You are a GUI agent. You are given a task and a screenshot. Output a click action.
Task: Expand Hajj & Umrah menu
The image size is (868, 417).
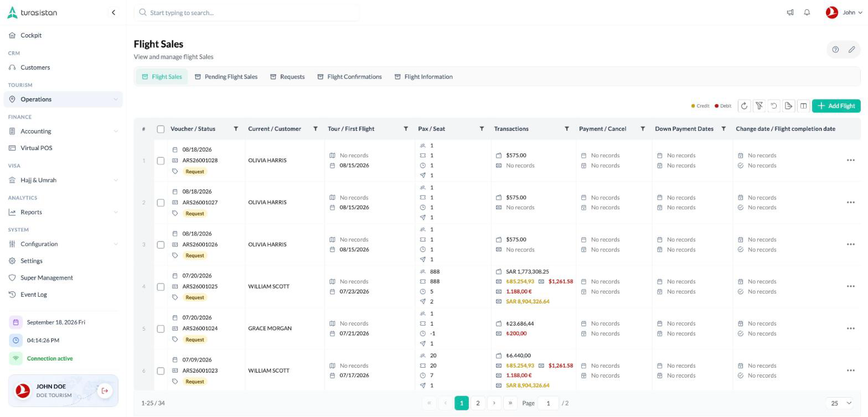coord(63,180)
